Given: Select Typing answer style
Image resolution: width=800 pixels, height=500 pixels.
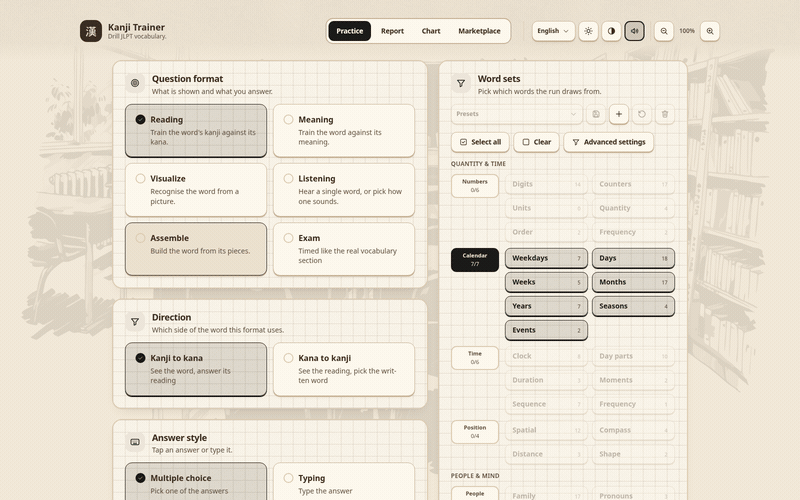Looking at the screenshot, I should [x=344, y=482].
